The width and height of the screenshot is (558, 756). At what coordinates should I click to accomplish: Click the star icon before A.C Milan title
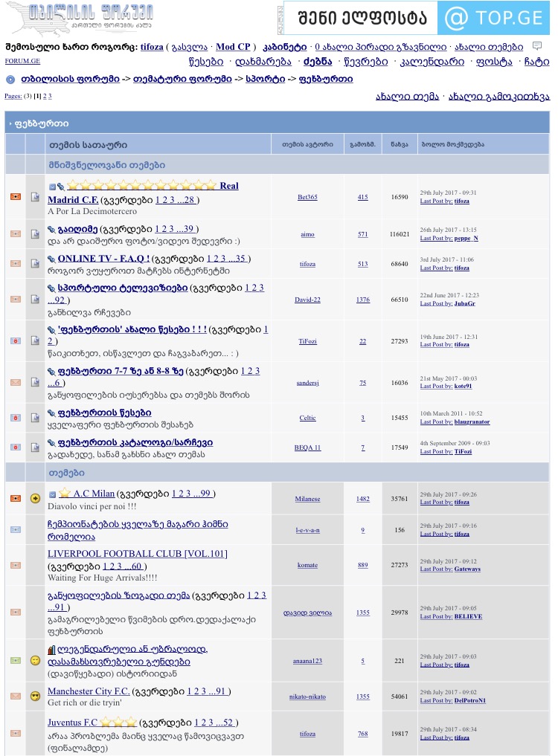[x=65, y=494]
